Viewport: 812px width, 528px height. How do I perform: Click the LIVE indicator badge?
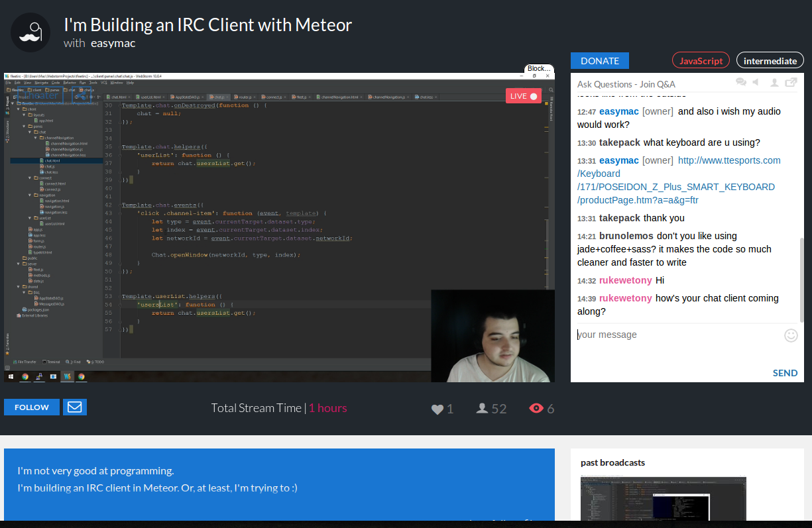pos(524,96)
